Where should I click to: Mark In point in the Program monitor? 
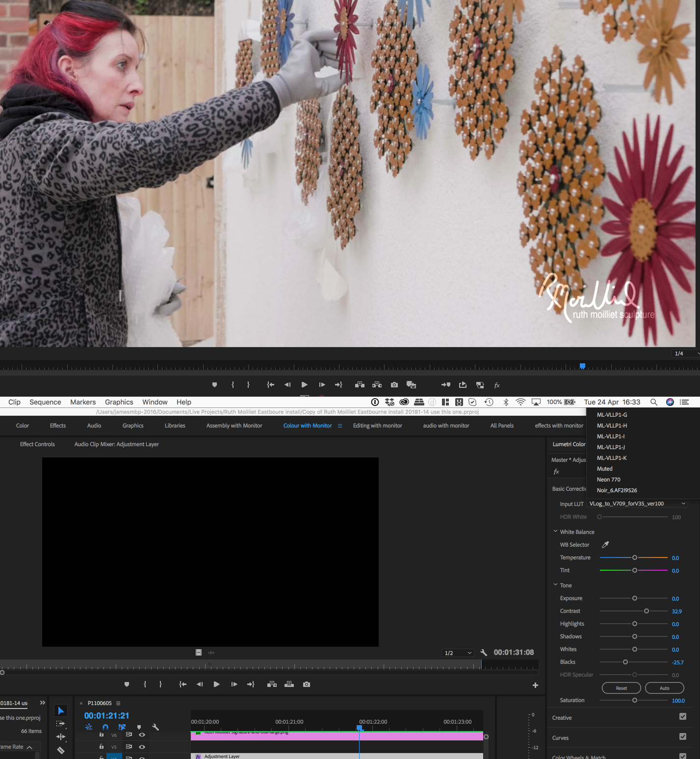[233, 385]
